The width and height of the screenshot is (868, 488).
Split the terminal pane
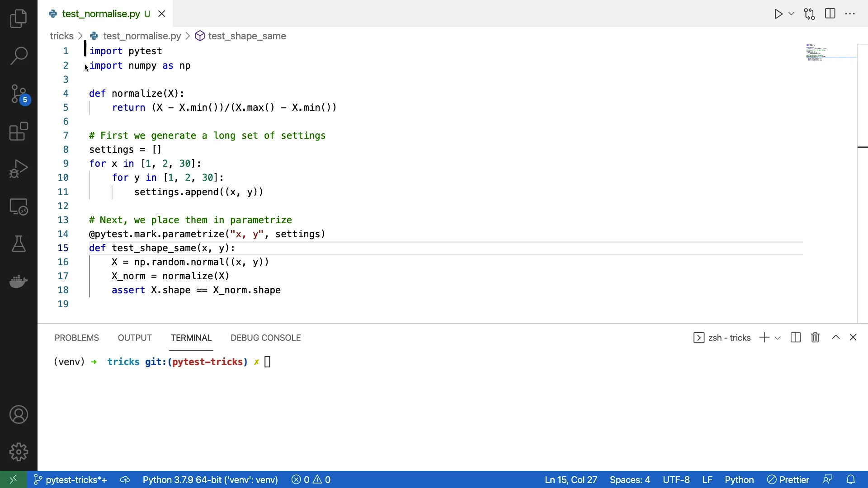click(796, 338)
